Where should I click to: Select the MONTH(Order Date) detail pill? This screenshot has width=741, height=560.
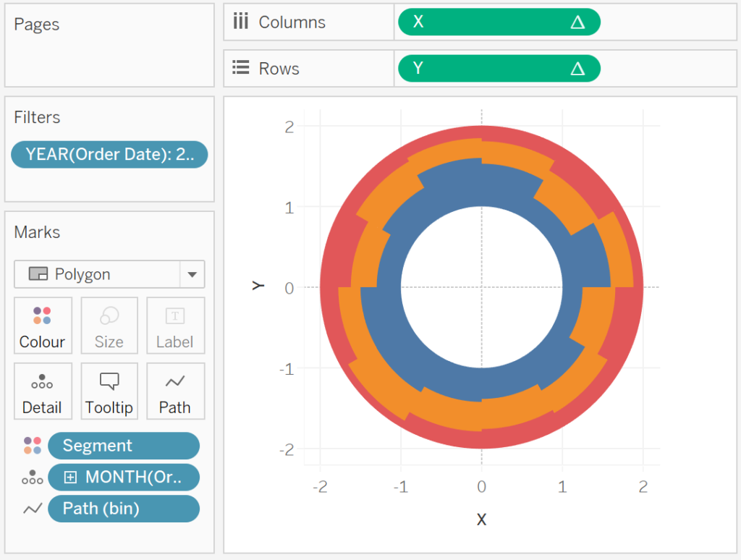[123, 478]
